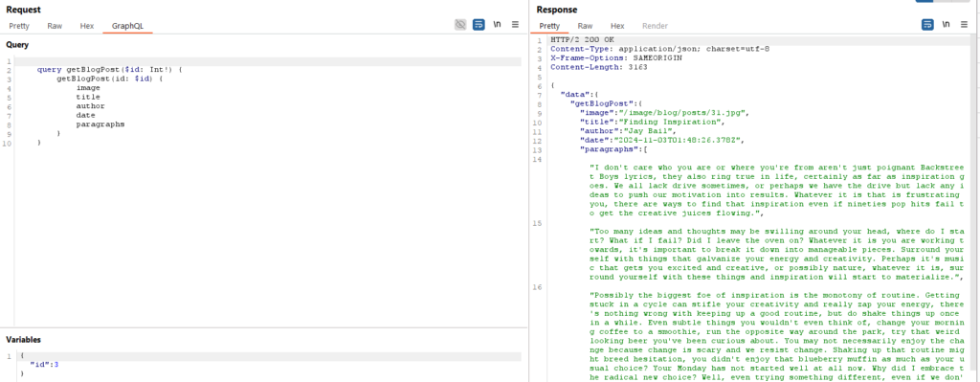Switch to the Request Pretty tab

click(19, 26)
